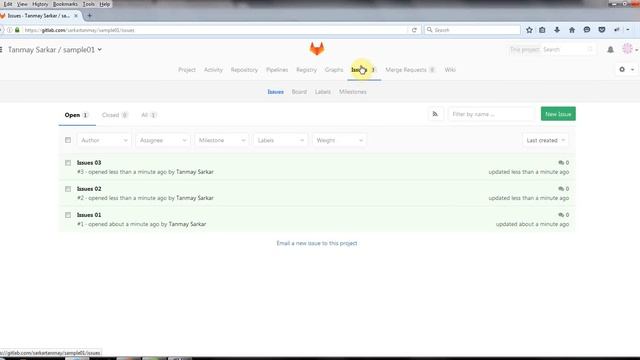Screen dimensions: 640x360
Task: Open the Firefox downloads arrow icon
Action: click(x=557, y=30)
